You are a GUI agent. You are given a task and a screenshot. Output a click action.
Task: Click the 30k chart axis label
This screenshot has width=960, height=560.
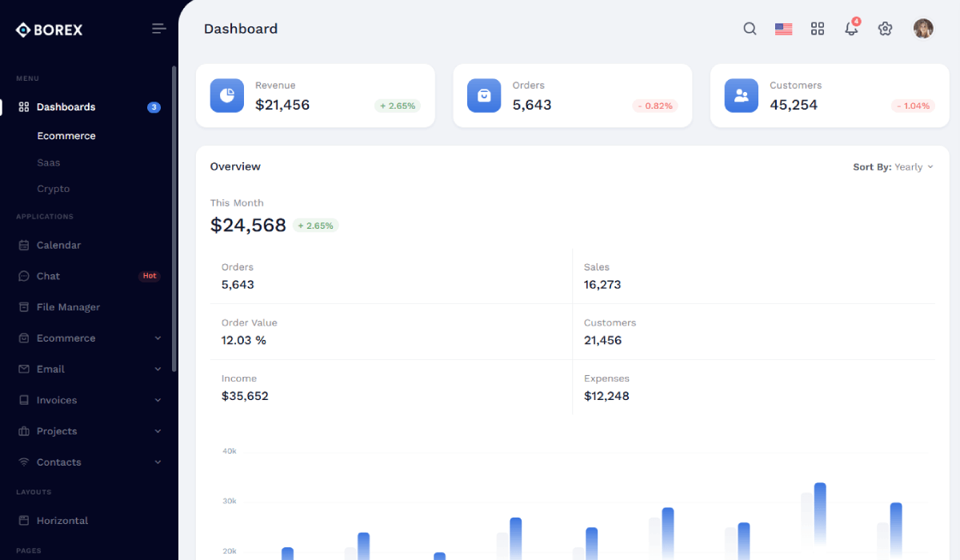pos(230,502)
